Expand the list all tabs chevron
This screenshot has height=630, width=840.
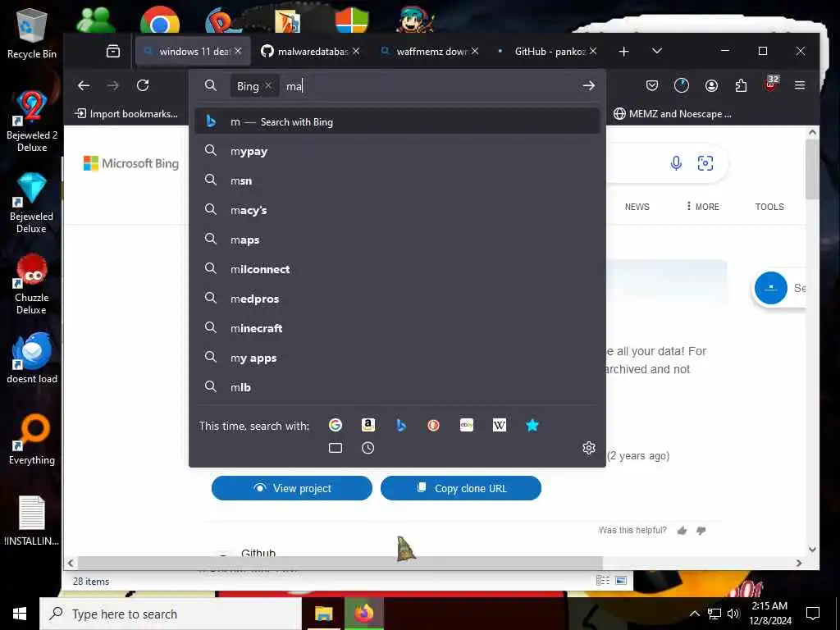tap(657, 52)
